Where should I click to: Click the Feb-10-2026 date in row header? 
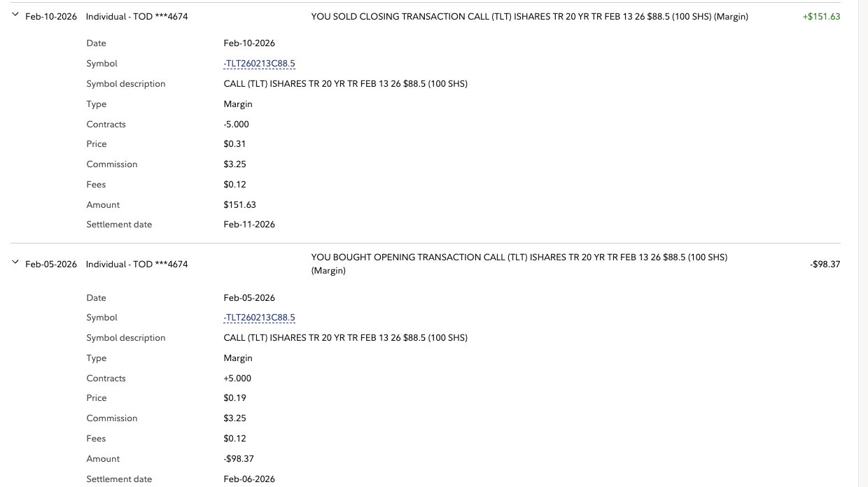tap(51, 17)
